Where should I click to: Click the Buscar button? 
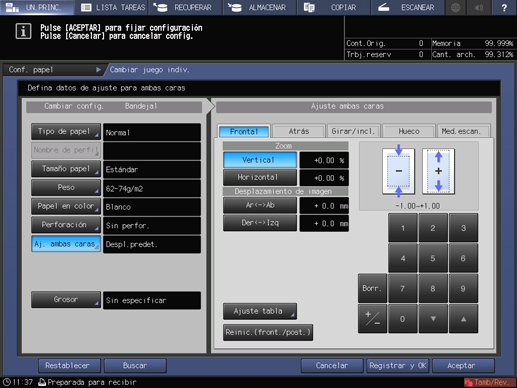click(x=135, y=366)
